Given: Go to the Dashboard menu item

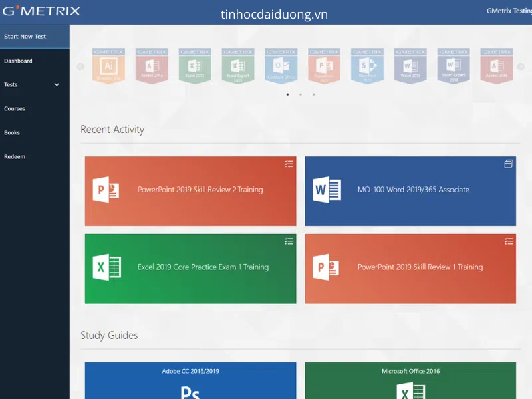Looking at the screenshot, I should tap(22, 61).
